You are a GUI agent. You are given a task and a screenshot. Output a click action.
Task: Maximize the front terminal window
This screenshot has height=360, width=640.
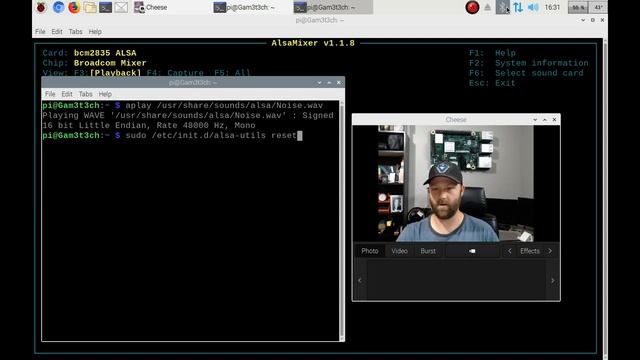tap(329, 82)
